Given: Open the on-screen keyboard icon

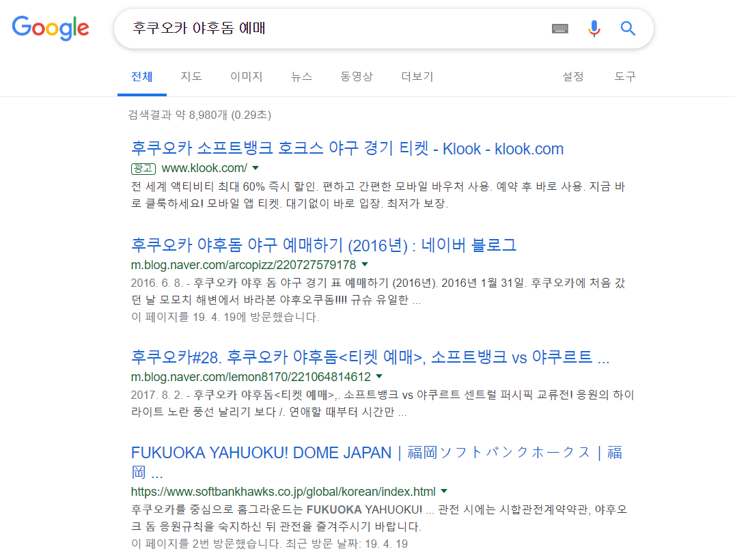Looking at the screenshot, I should (559, 29).
